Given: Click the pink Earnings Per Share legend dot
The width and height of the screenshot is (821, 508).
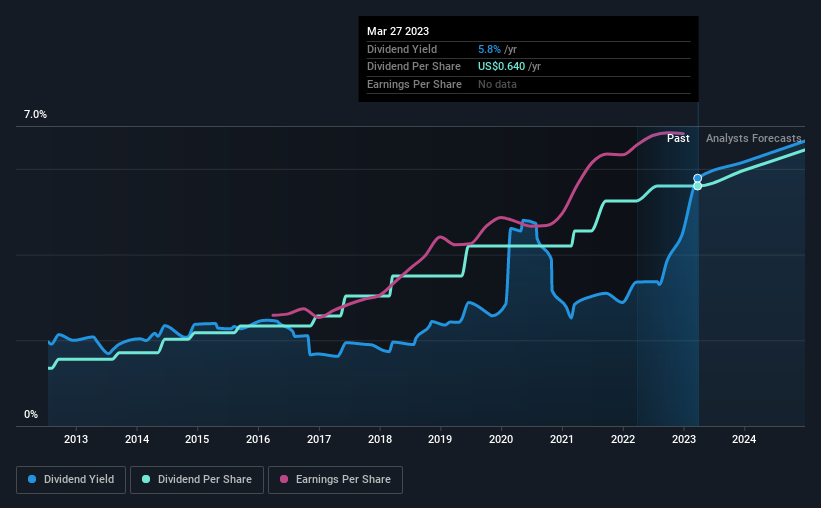Looking at the screenshot, I should coord(284,479).
